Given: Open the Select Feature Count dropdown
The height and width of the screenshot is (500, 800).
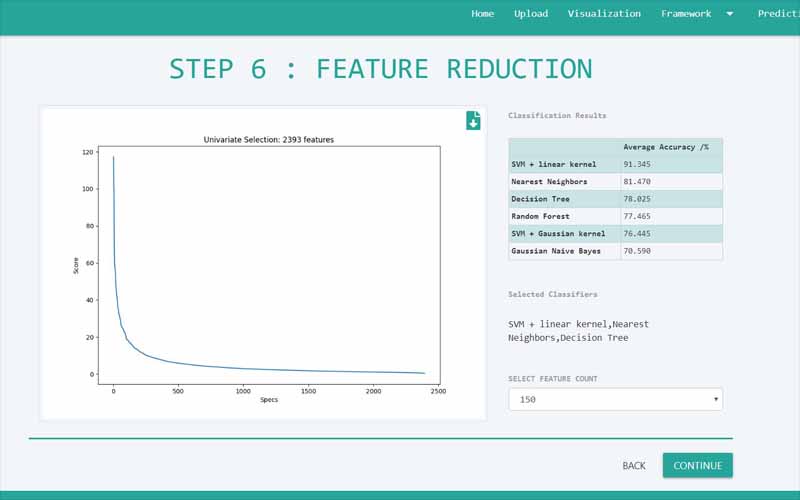Looking at the screenshot, I should coord(615,399).
